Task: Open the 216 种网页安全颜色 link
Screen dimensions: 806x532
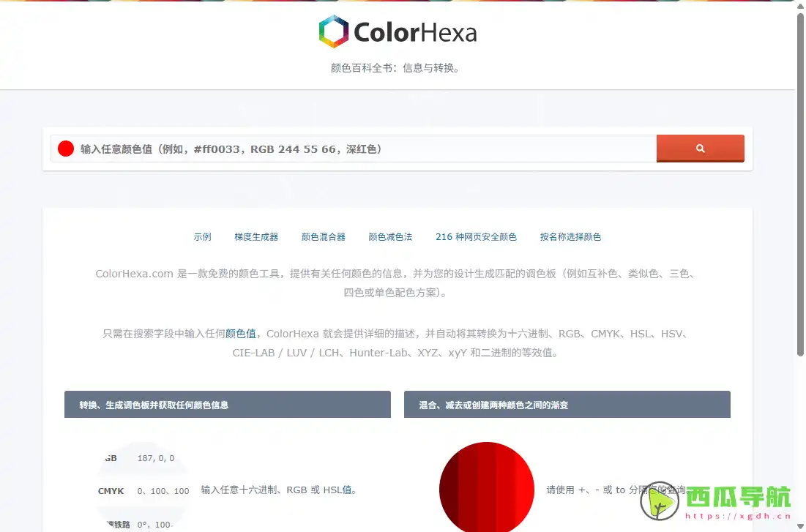Action: [476, 237]
